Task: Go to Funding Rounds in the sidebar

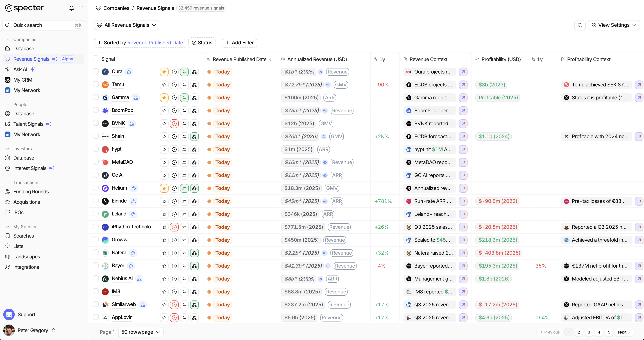Action: click(31, 192)
